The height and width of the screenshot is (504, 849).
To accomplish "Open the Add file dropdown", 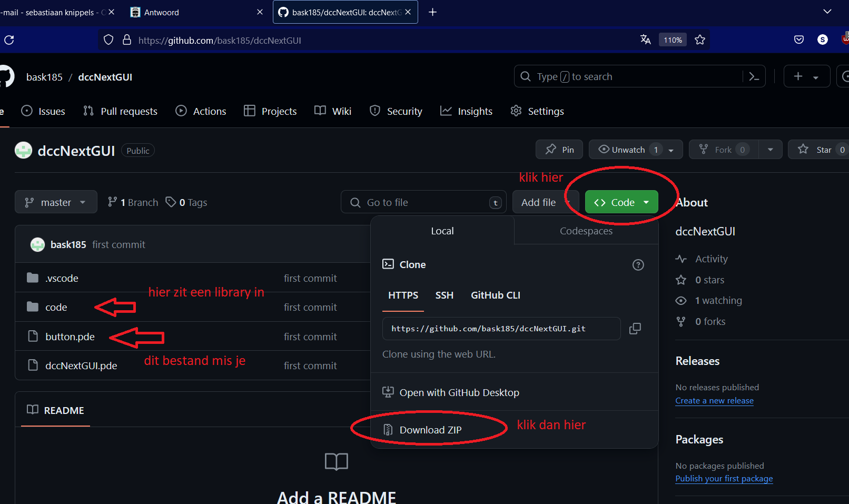I will point(546,202).
